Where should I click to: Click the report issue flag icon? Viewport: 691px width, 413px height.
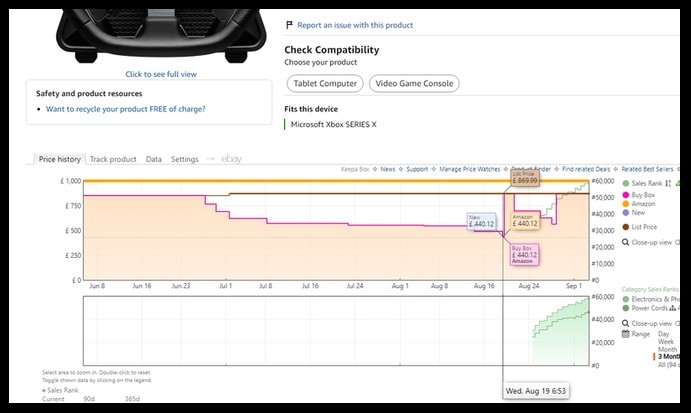point(289,25)
